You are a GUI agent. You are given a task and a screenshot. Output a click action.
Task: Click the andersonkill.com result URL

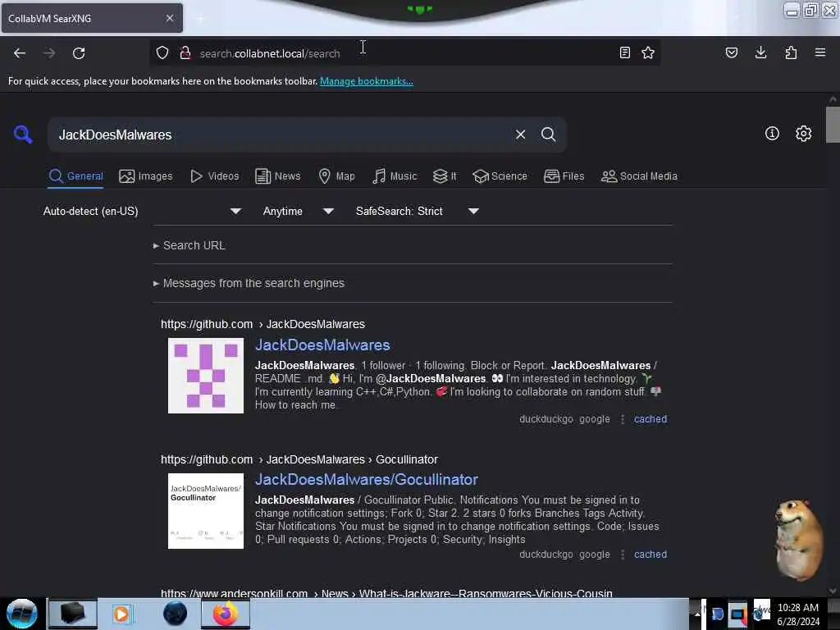click(386, 592)
